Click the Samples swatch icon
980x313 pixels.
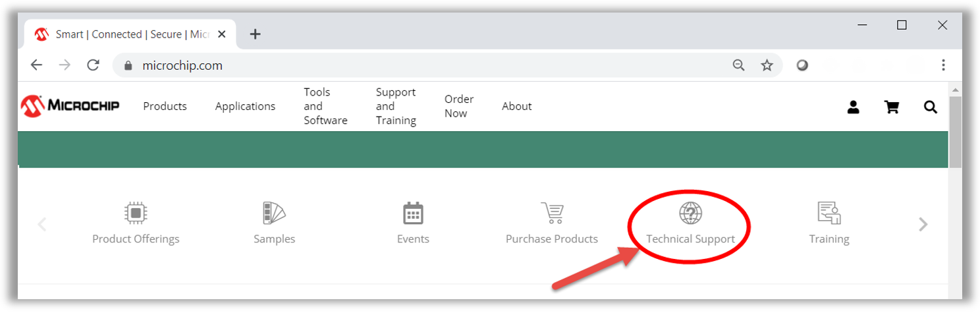[x=274, y=213]
